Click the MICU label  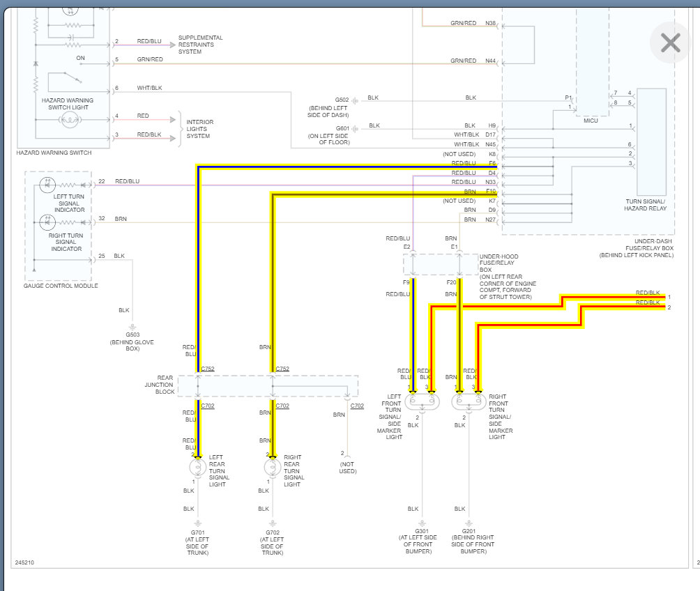click(591, 121)
